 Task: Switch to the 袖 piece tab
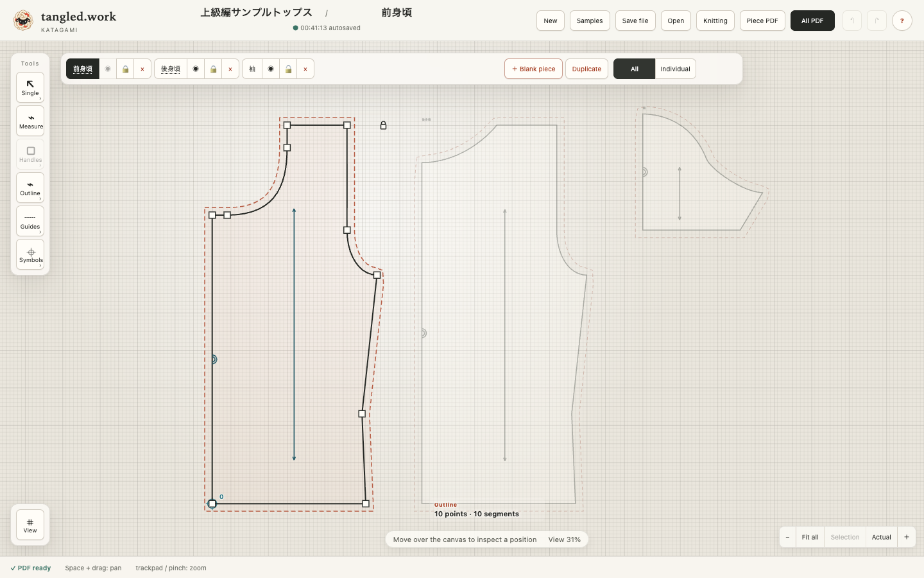pos(252,69)
